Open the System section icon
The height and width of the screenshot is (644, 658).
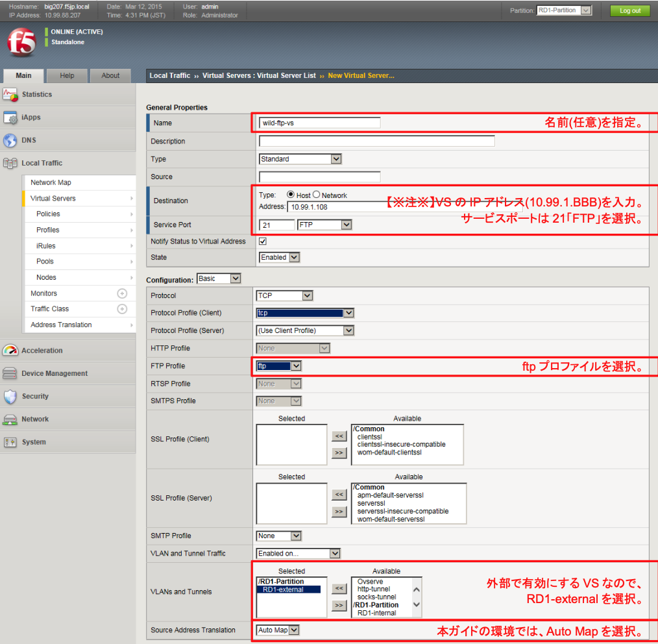point(10,442)
